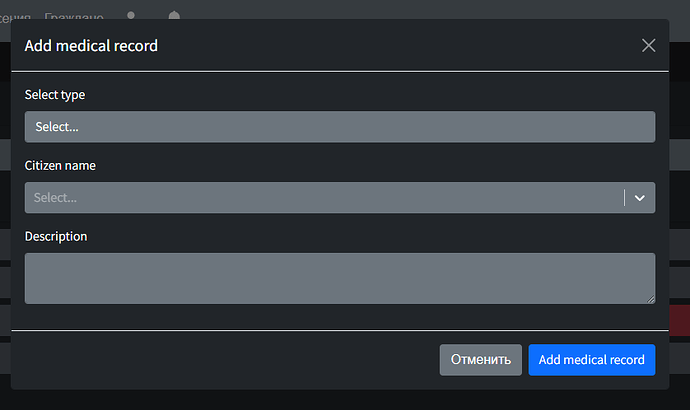The image size is (690, 410).
Task: Click the dimmed backdrop below the dialog
Action: pos(345,399)
